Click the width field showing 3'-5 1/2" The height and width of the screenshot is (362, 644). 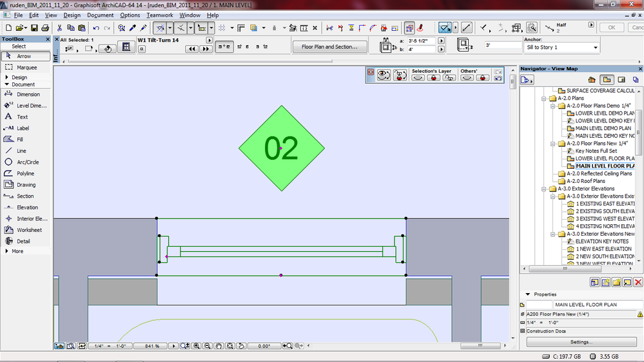click(420, 42)
